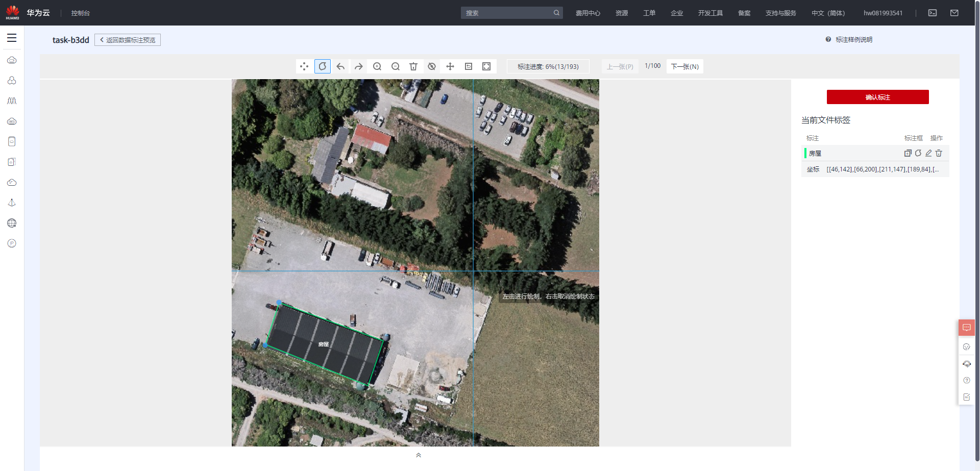
Task: Open 标注样例说明 help link
Action: tap(849, 39)
